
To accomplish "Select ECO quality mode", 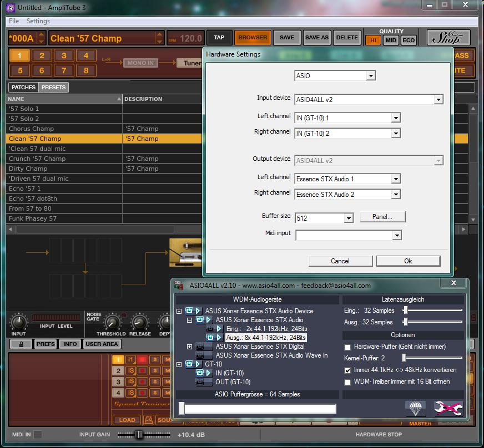I will pos(409,40).
